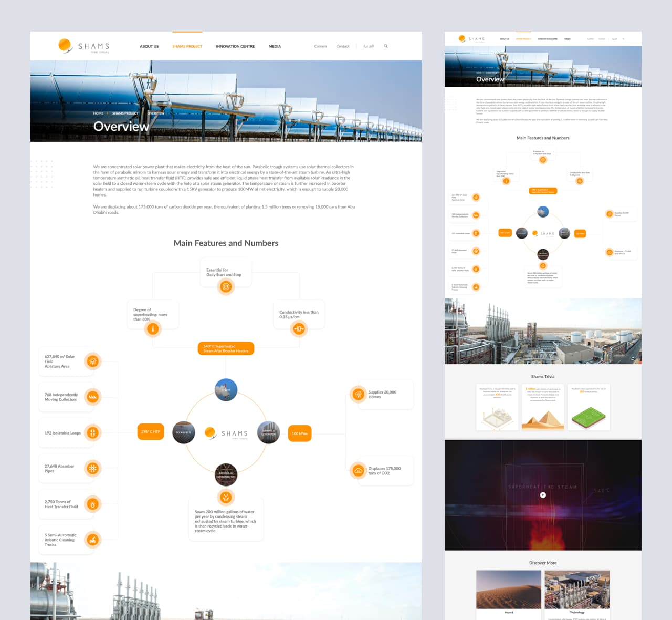Click the cloud icon beside Displaces 175,000 tons of CO2, large page
Screen dimensions: 672x620
tap(359, 471)
